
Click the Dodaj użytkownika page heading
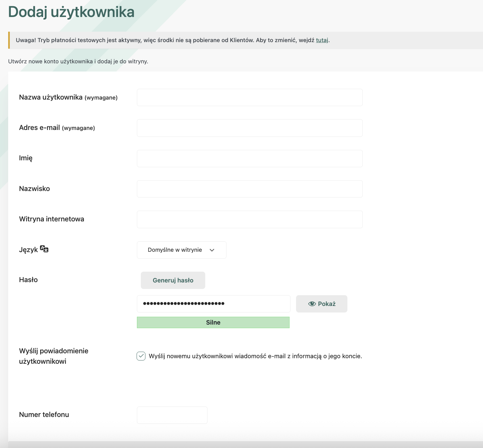[71, 12]
